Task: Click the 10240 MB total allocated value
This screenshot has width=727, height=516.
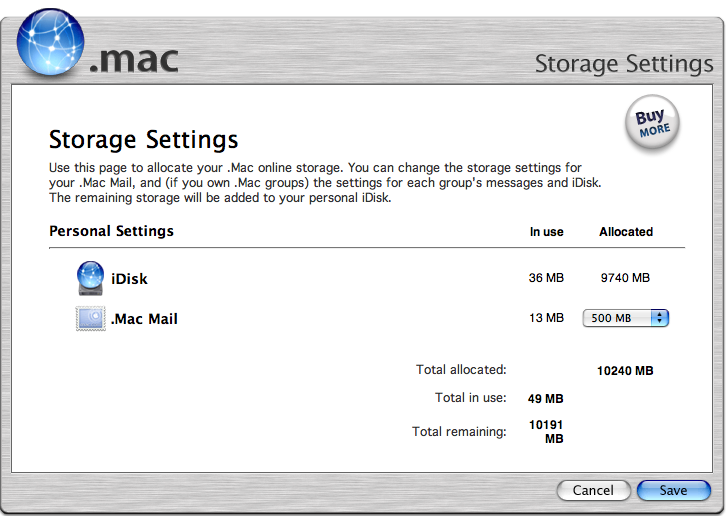Action: click(x=625, y=371)
